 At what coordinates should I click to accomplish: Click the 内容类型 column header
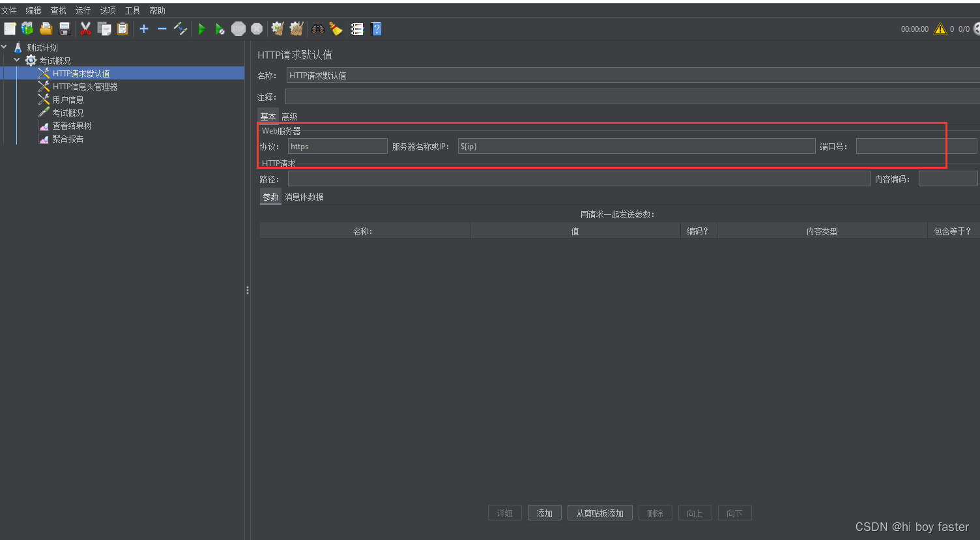822,231
